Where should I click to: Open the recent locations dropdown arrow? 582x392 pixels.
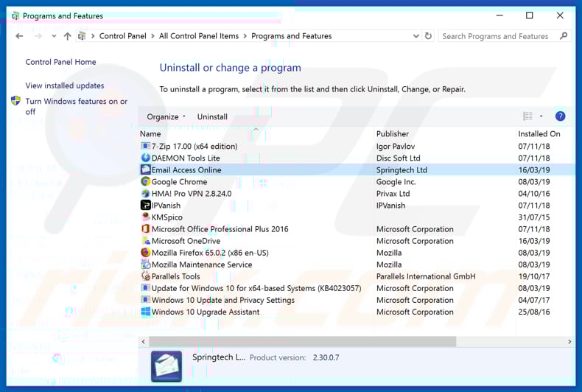55,36
